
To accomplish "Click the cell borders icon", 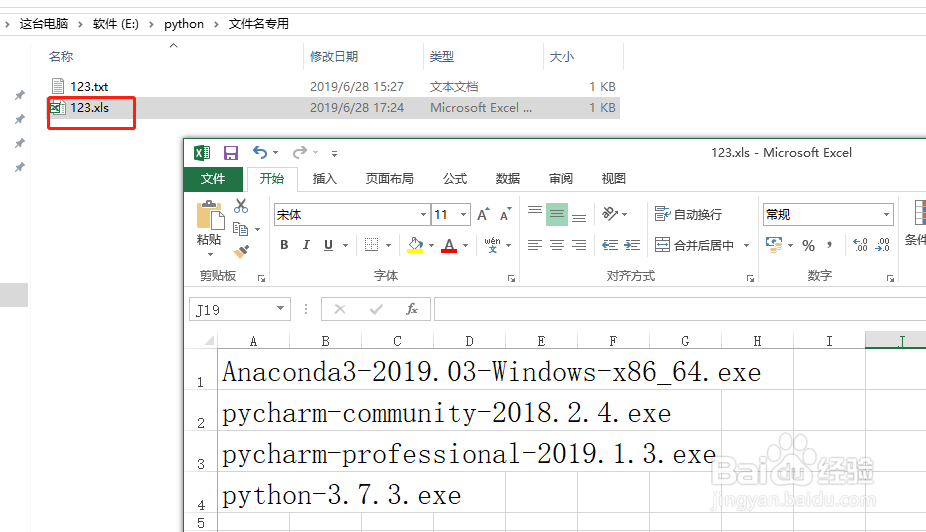I will tap(371, 245).
